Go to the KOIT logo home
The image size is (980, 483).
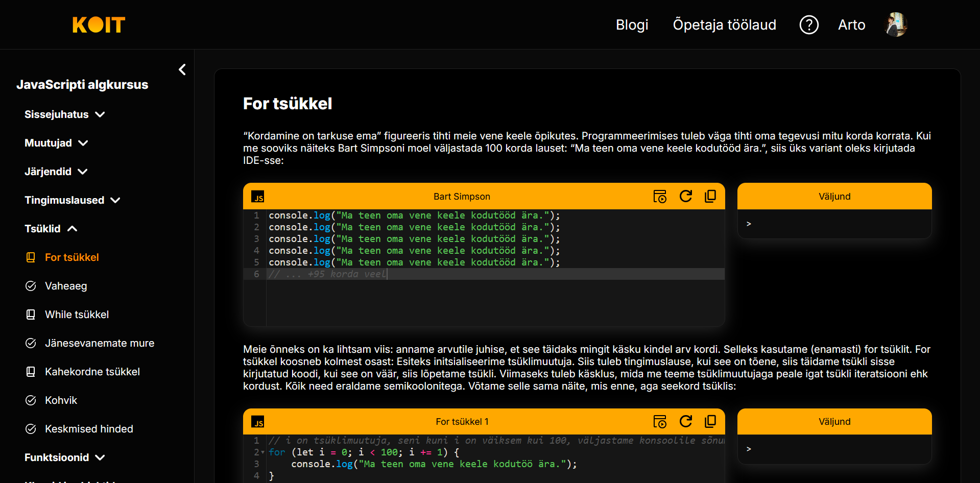[x=99, y=25]
